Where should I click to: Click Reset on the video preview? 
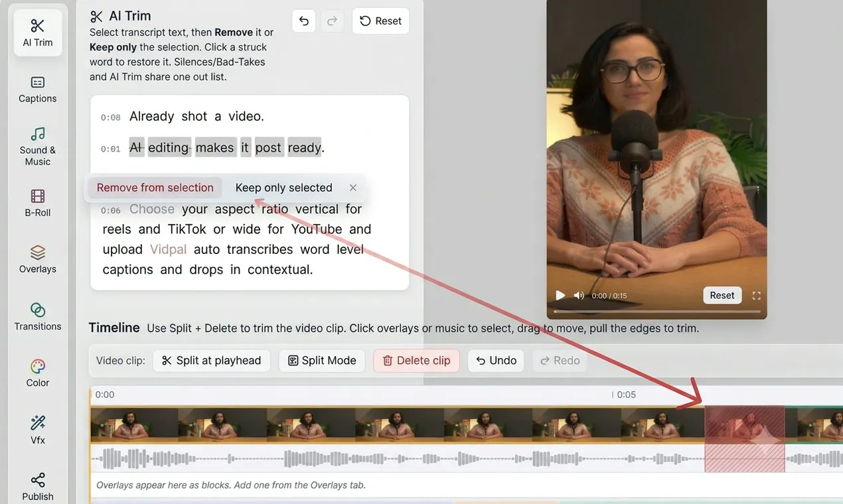coord(722,295)
